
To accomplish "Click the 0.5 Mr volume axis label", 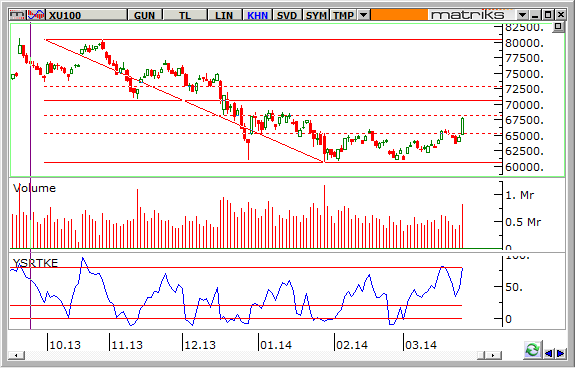I will pyautogui.click(x=523, y=222).
